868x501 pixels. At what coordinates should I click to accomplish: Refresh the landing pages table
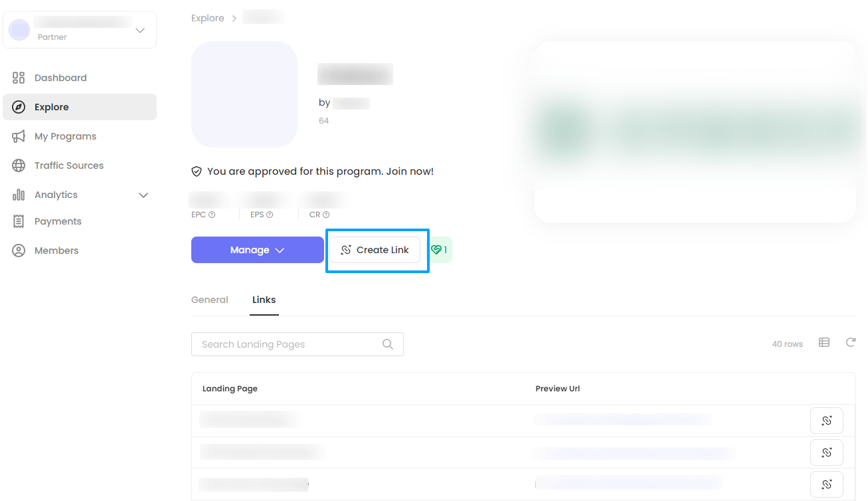pyautogui.click(x=851, y=343)
